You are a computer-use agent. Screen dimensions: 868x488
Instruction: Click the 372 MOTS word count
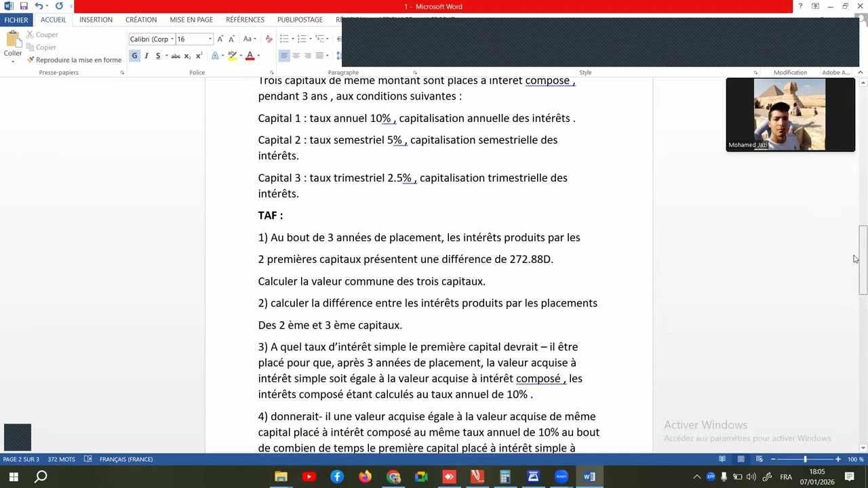61,460
